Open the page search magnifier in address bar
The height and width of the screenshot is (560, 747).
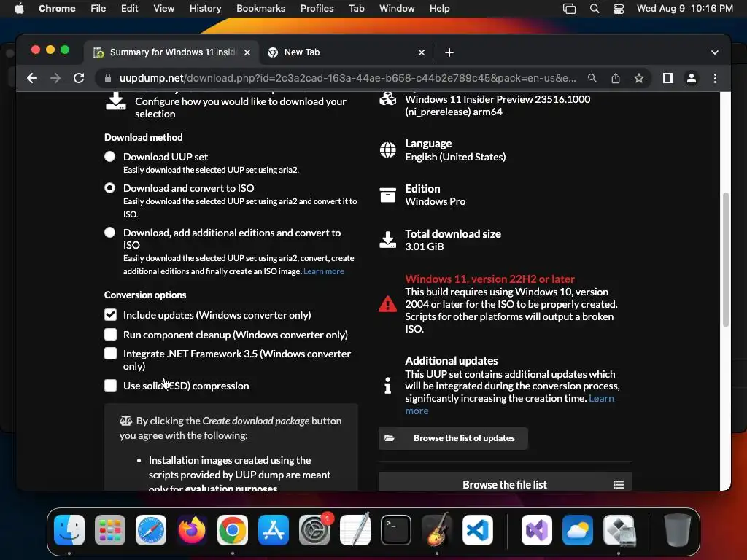coord(592,78)
